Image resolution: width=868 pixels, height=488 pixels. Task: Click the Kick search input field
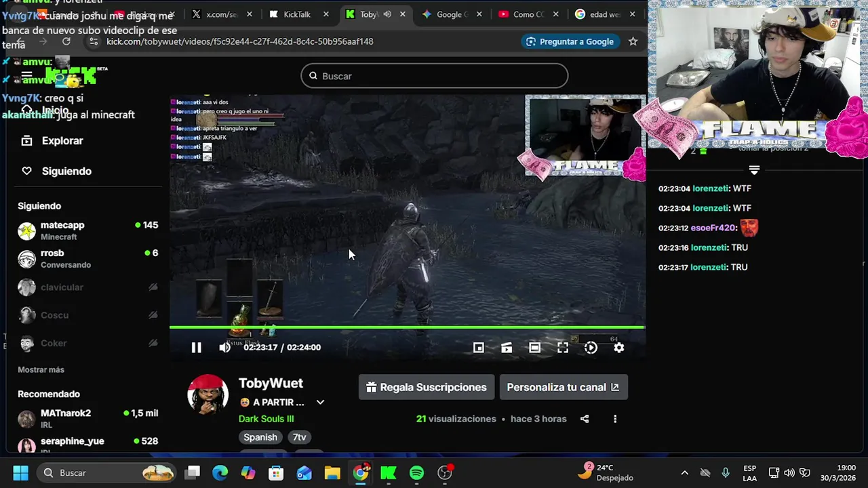434,76
